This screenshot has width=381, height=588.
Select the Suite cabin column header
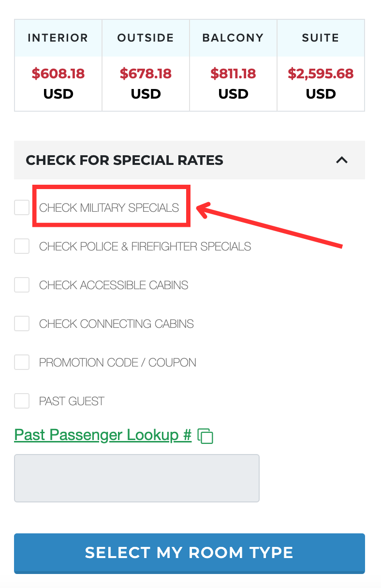pyautogui.click(x=321, y=38)
